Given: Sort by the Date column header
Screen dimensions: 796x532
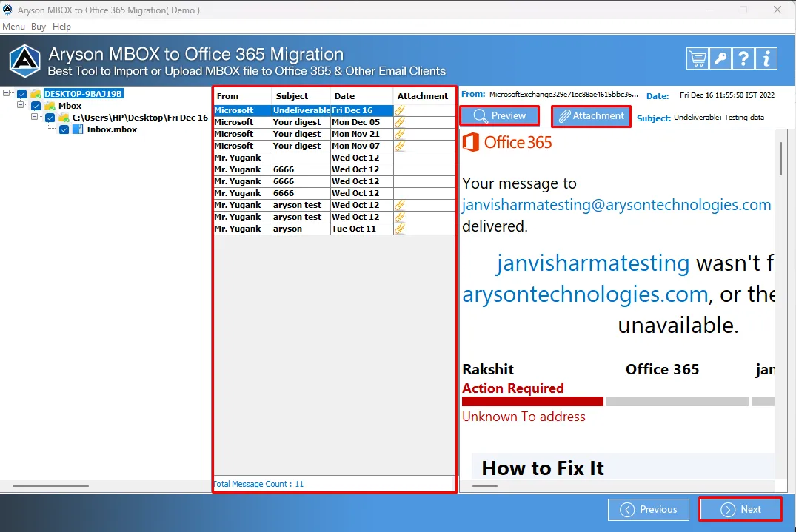Looking at the screenshot, I should 361,96.
